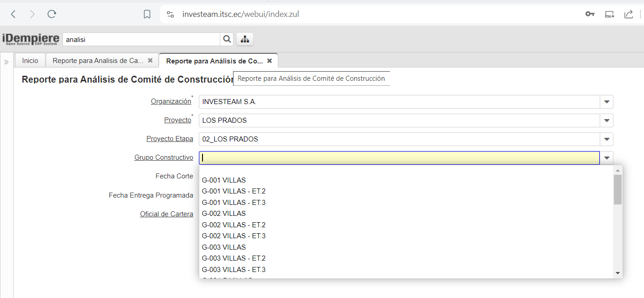644x298 pixels.
Task: Click the Grupo Constructivo label link
Action: (x=164, y=157)
